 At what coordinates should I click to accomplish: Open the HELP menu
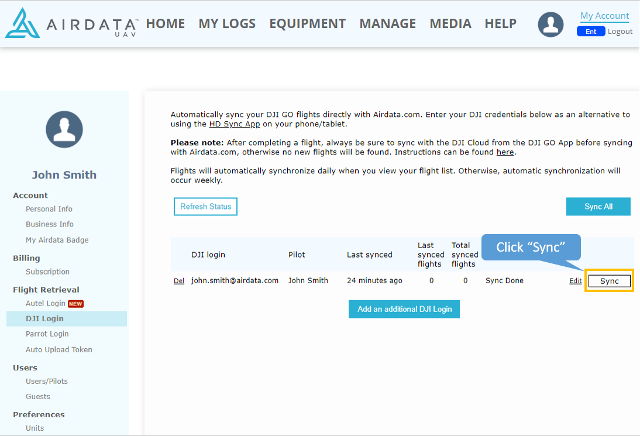500,24
